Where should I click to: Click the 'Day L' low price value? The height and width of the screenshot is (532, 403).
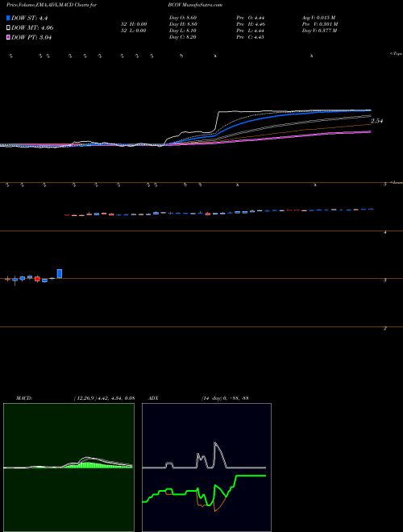(x=183, y=31)
